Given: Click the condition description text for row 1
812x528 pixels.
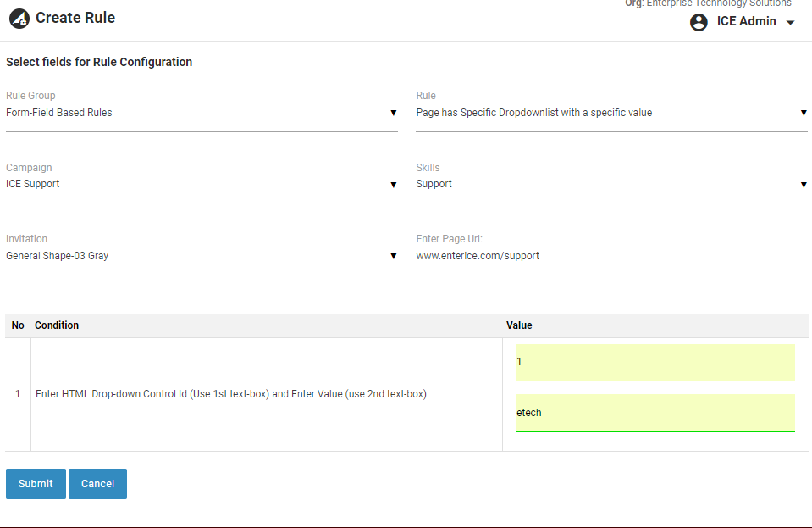Looking at the screenshot, I should (x=230, y=394).
